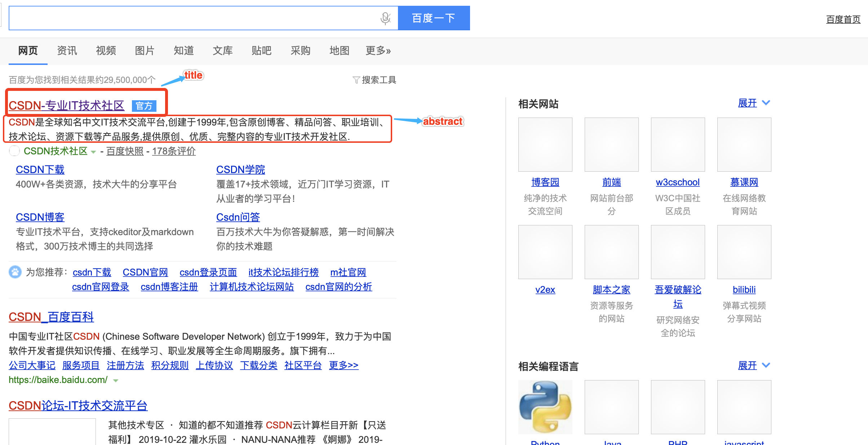Expand the 相关网站 section with 展开
Screen dimensions: 868x445
754,103
